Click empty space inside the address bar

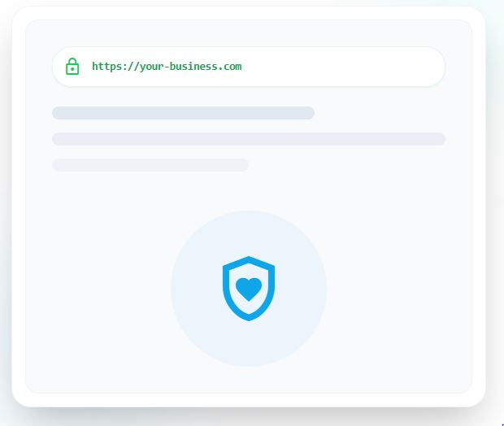pos(341,67)
